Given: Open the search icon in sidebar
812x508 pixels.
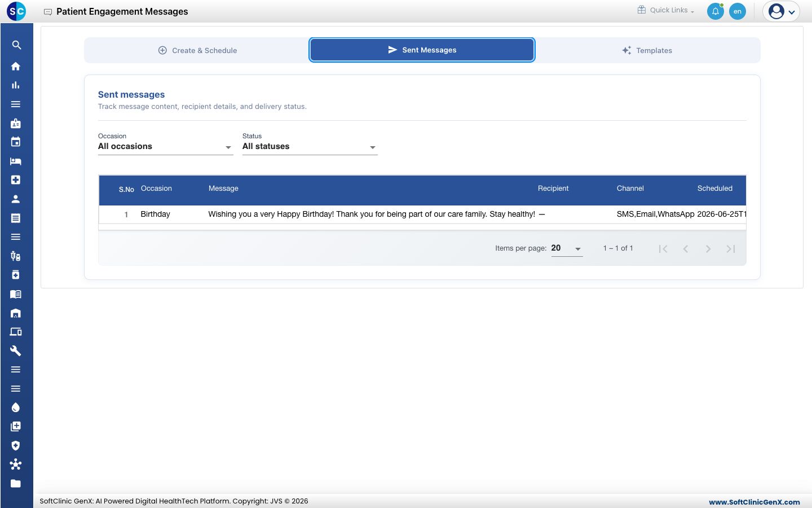Looking at the screenshot, I should 16,45.
